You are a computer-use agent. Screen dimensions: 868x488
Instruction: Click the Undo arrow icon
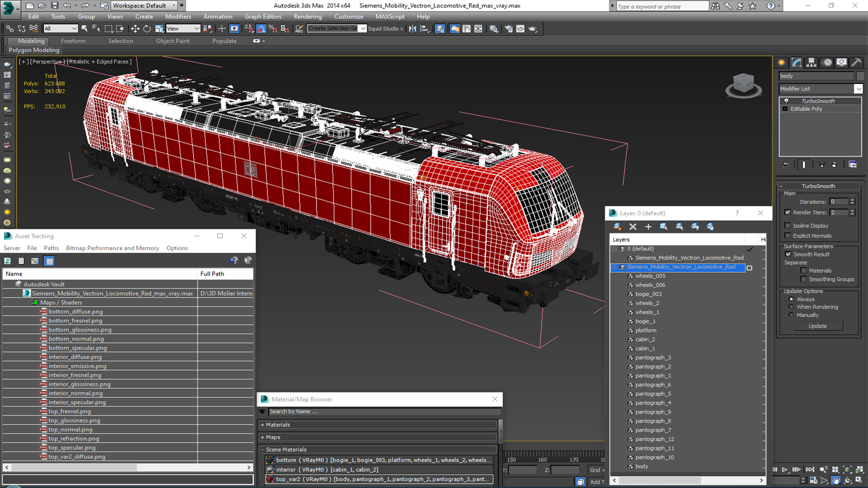(67, 5)
